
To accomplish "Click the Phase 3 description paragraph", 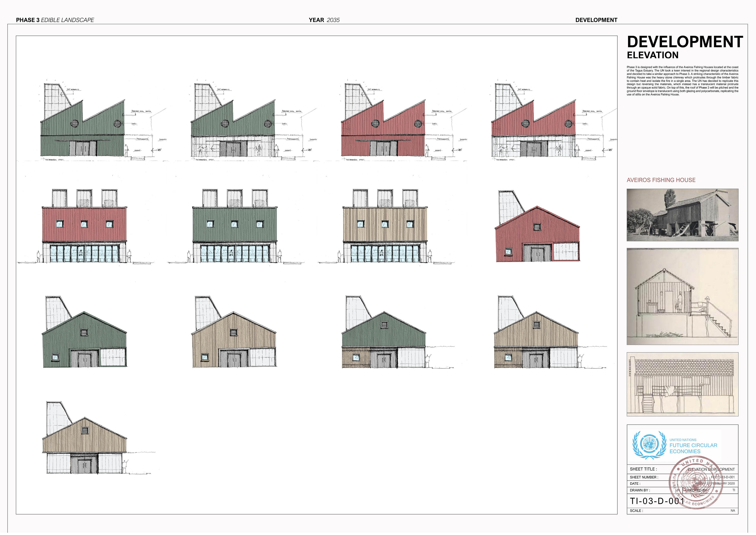I will pos(682,81).
